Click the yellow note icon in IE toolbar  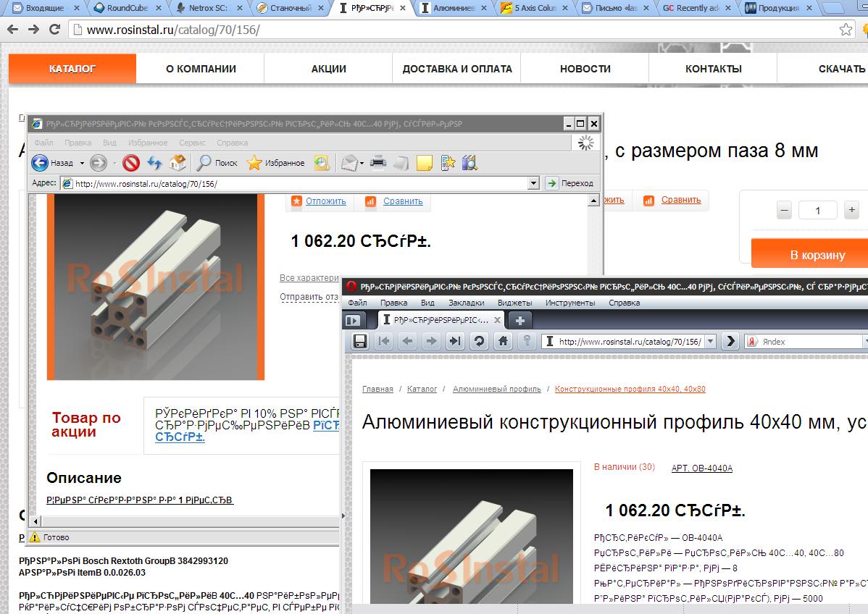424,163
